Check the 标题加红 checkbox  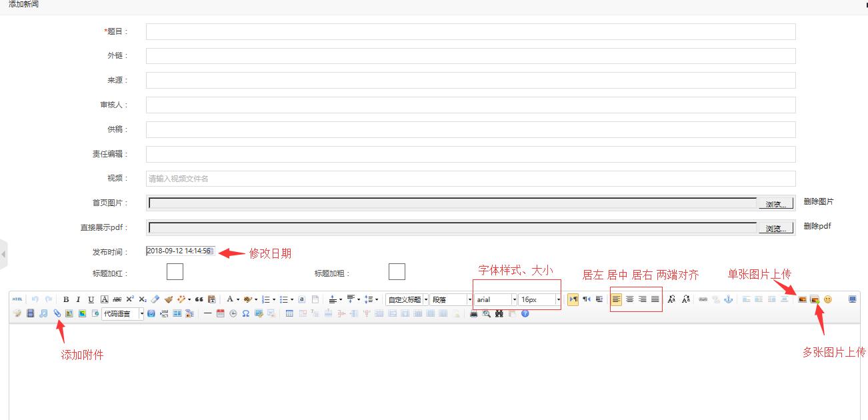(x=175, y=272)
